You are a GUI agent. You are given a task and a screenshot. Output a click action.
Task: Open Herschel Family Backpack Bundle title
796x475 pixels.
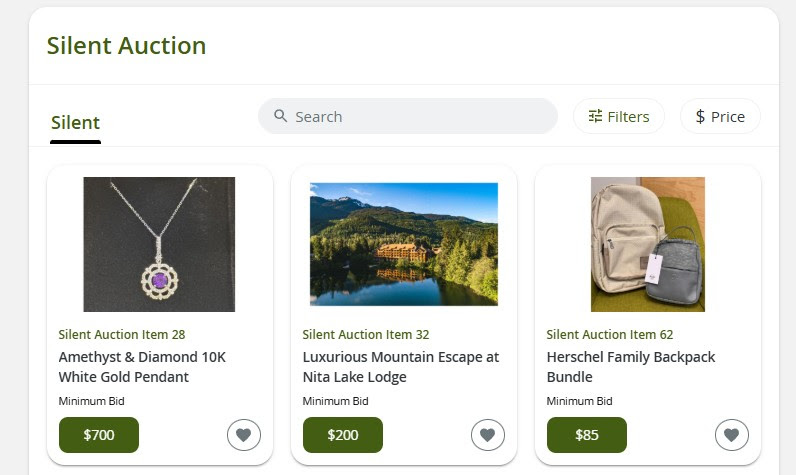click(x=631, y=367)
